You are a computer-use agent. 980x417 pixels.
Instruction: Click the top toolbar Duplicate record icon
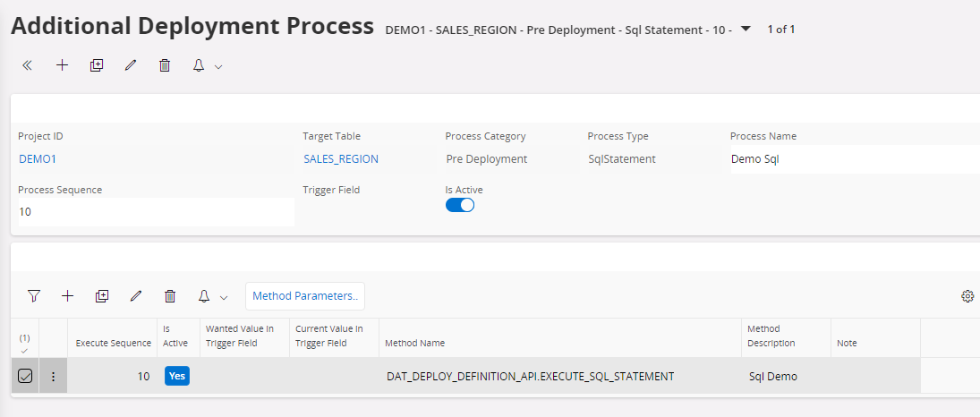[97, 65]
